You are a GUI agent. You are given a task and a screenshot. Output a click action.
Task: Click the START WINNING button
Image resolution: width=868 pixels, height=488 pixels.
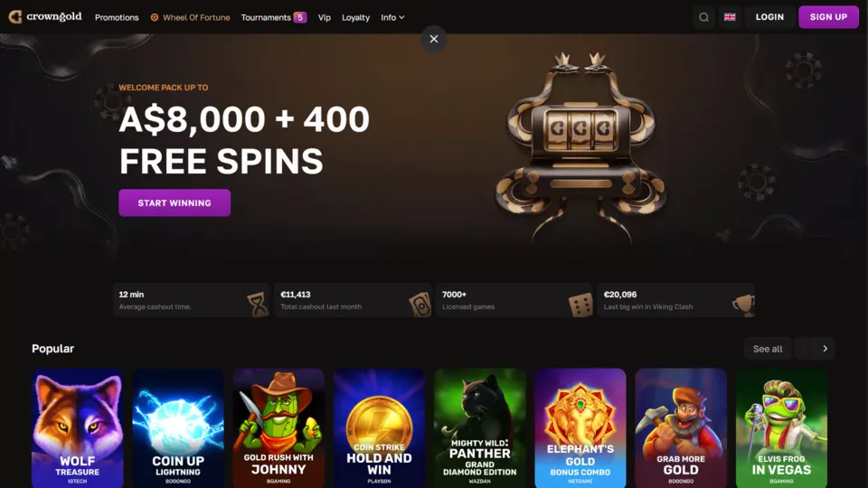175,203
